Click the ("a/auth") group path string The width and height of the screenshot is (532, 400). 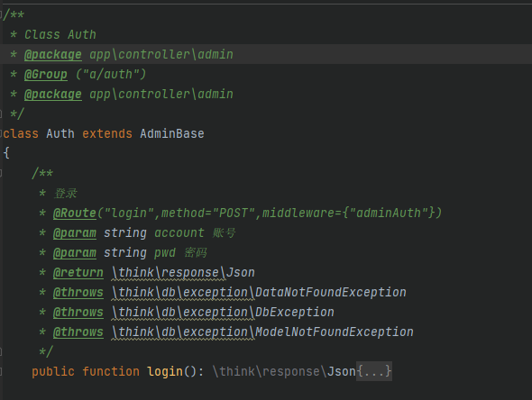pos(111,74)
